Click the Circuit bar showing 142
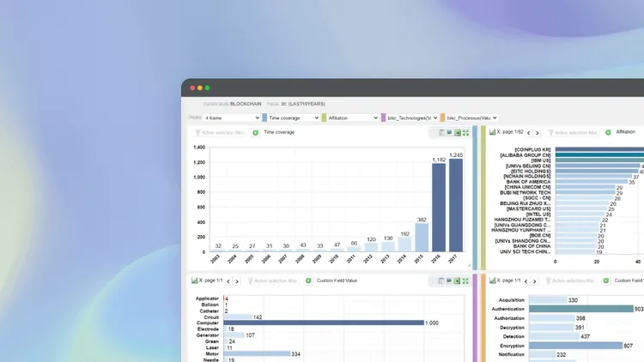The height and width of the screenshot is (362, 644). (238, 317)
